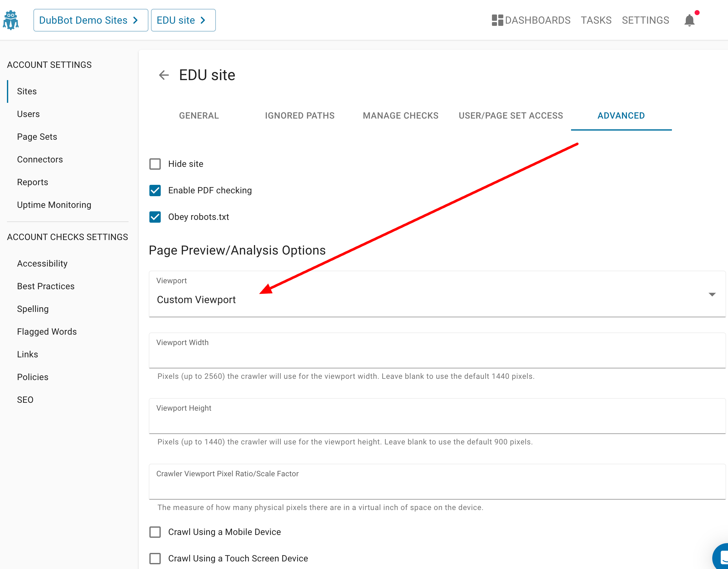Viewport: 728px width, 569px height.
Task: Open Settings in the top navigation
Action: click(x=645, y=20)
